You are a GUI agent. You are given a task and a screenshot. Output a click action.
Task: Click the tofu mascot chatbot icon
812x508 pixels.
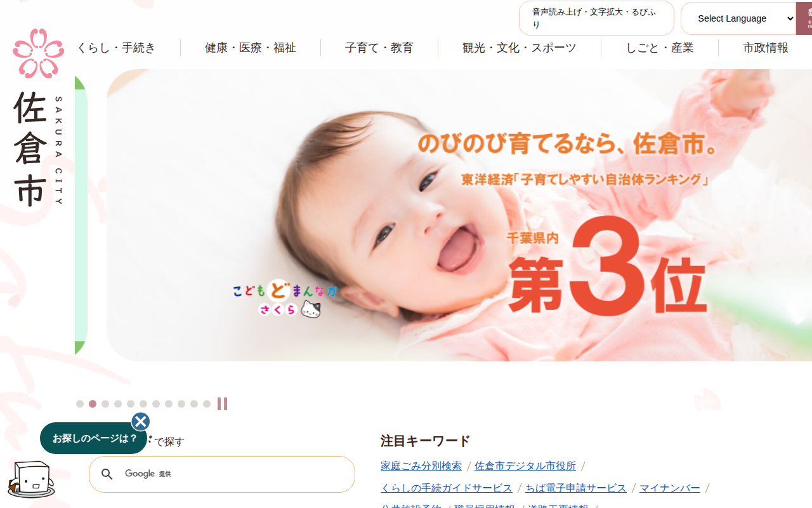pos(31,479)
